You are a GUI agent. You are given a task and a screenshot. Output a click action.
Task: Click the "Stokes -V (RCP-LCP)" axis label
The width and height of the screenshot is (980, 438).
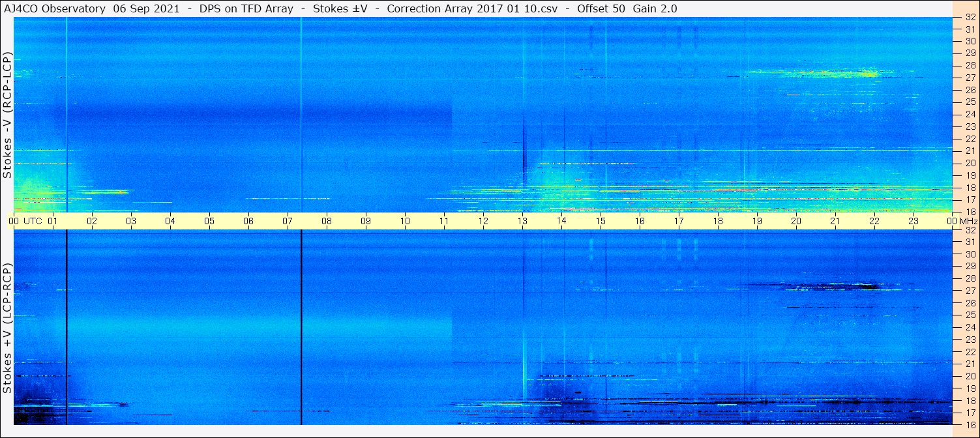[x=7, y=116]
